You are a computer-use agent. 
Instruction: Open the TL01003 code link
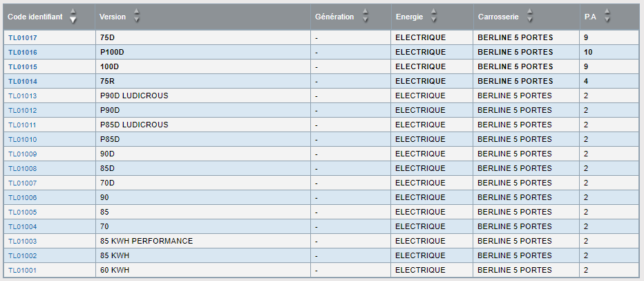(23, 241)
